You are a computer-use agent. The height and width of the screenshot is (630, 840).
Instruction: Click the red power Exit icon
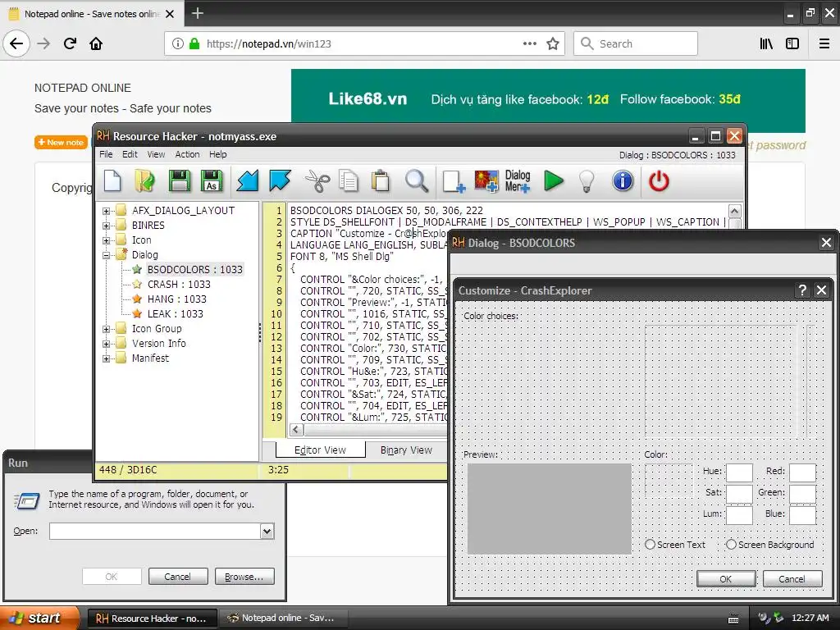(659, 181)
